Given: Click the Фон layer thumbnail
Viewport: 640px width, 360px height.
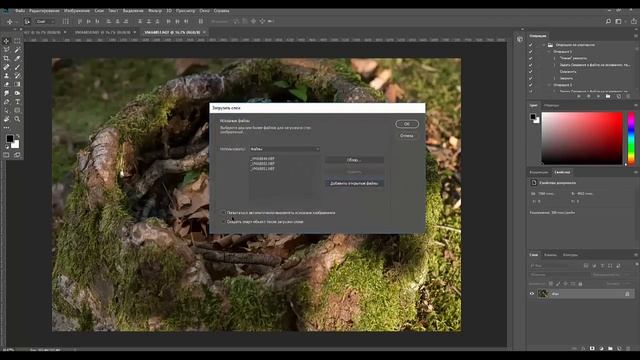Looking at the screenshot, I should point(542,293).
